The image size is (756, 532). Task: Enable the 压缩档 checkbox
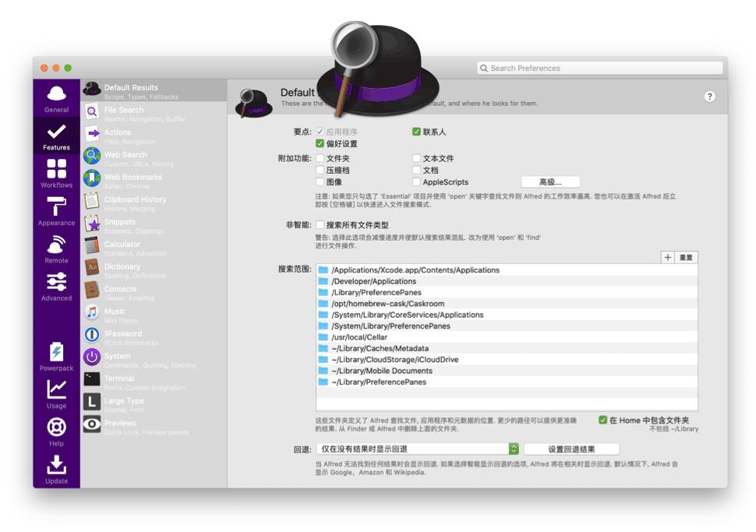tap(320, 170)
